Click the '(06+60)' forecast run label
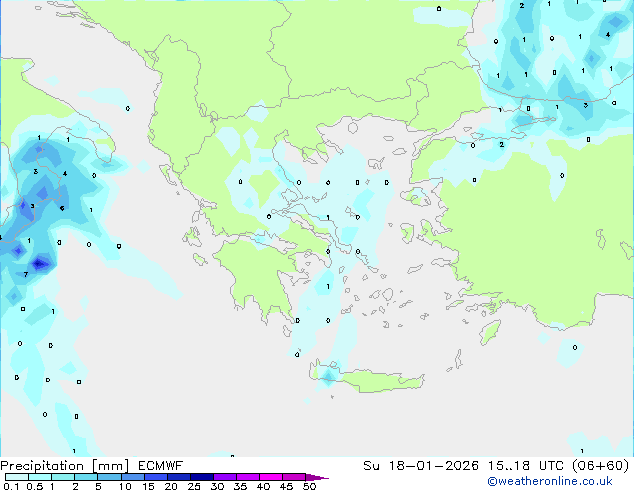This screenshot has height=490, width=634. point(601,466)
